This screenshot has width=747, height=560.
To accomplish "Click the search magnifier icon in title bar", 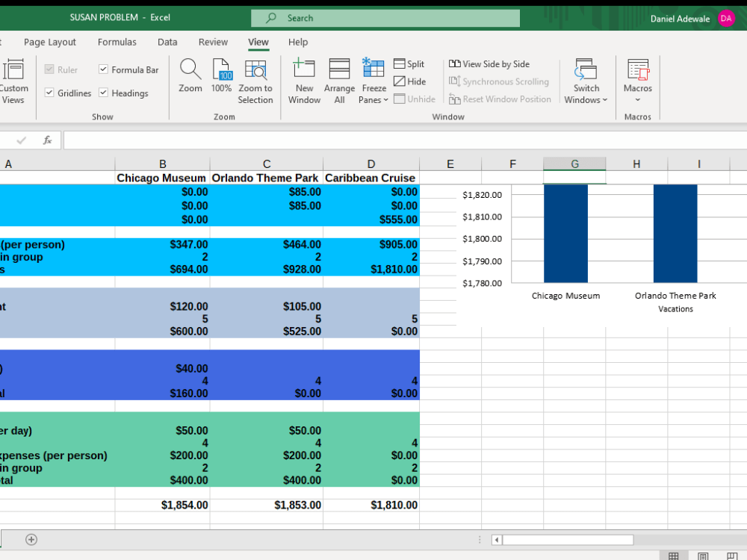I will pyautogui.click(x=271, y=18).
